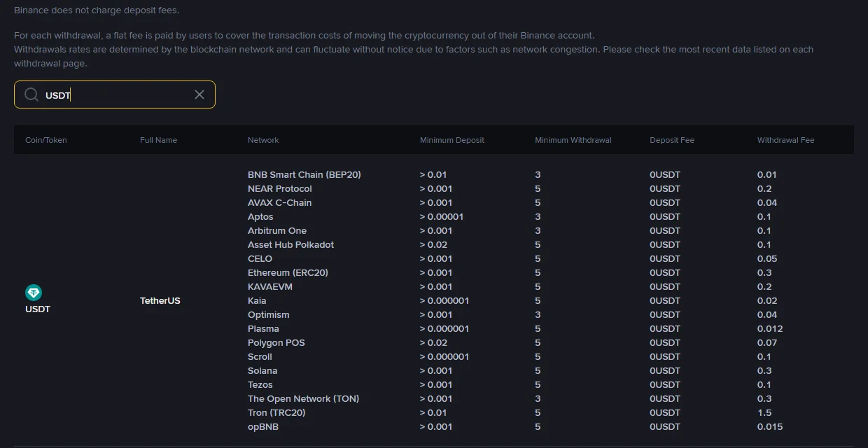Click Plasma withdrawal fee value 0.012

770,328
